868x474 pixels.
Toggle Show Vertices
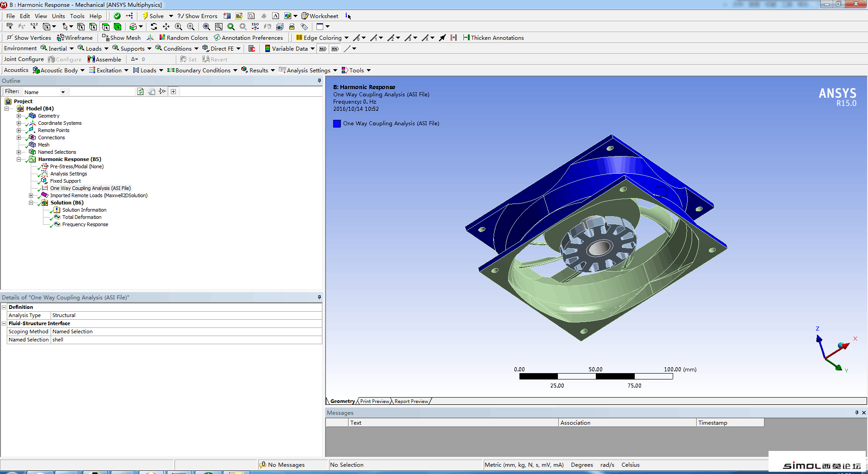(28, 38)
